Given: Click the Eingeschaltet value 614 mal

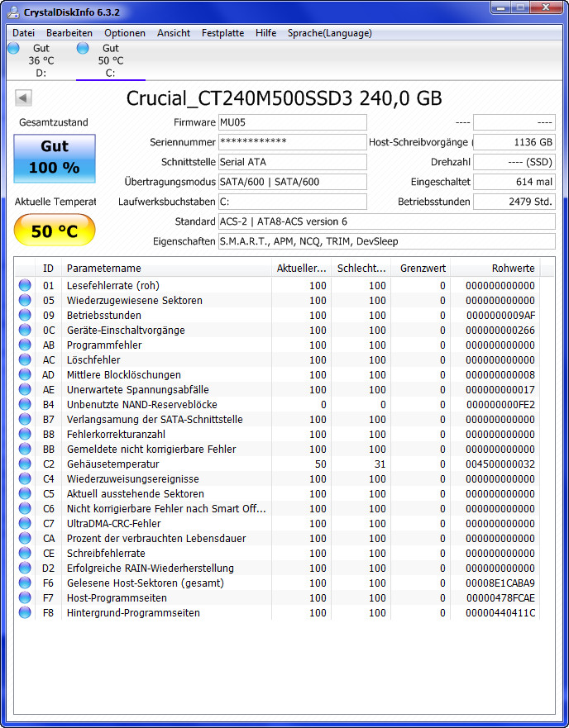Looking at the screenshot, I should pos(514,182).
